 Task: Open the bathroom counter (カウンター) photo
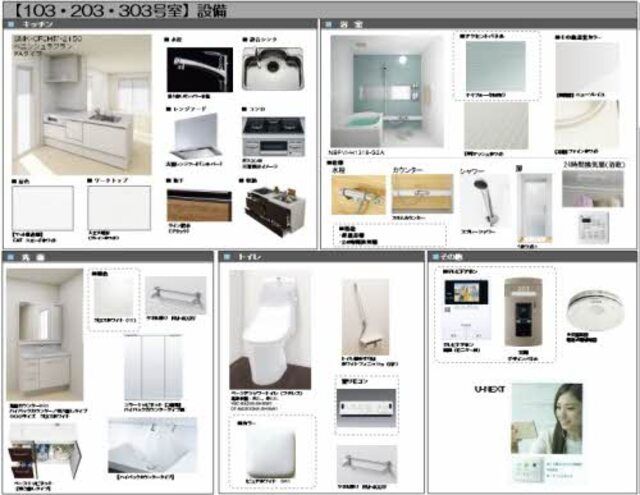click(x=421, y=194)
